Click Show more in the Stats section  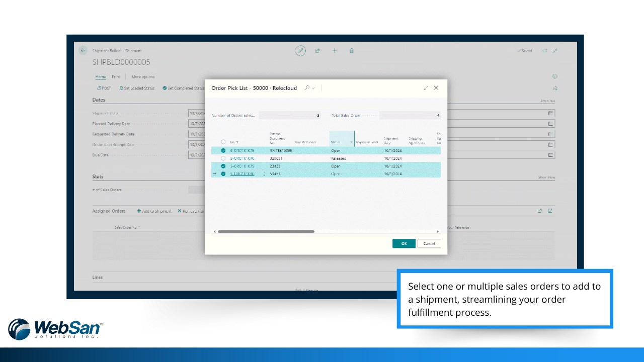(546, 177)
